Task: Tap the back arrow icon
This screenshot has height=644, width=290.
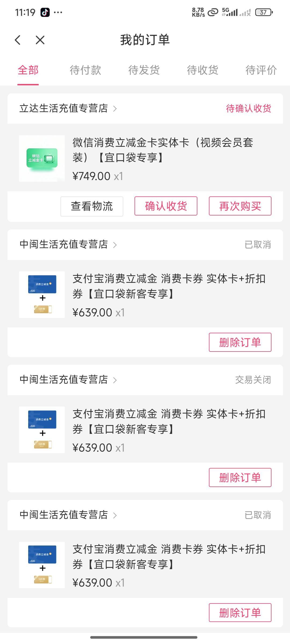Action: [18, 40]
